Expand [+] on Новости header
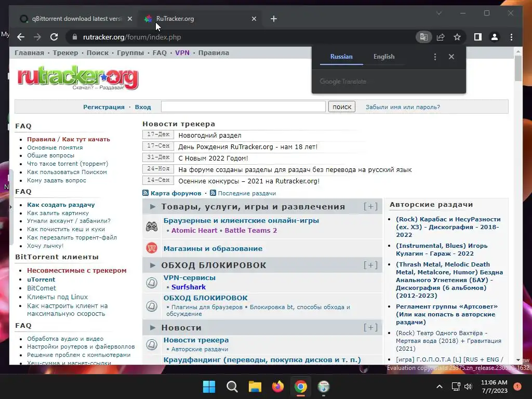Screen dimensions: 532x399 click(x=370, y=327)
